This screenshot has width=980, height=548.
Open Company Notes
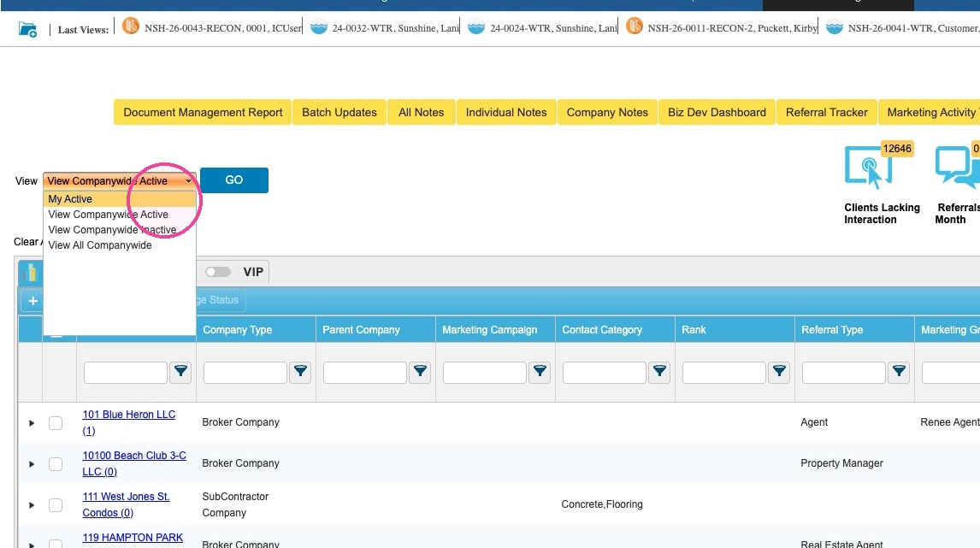[x=607, y=113]
